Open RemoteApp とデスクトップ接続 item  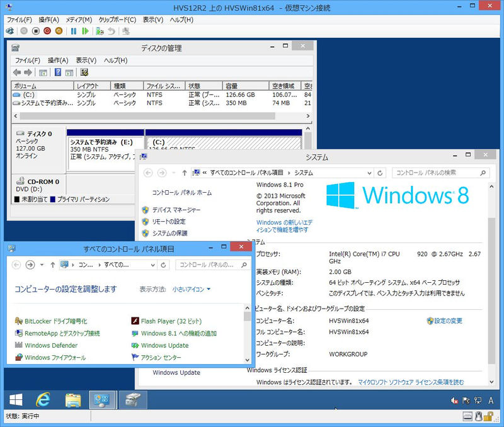pyautogui.click(x=62, y=333)
